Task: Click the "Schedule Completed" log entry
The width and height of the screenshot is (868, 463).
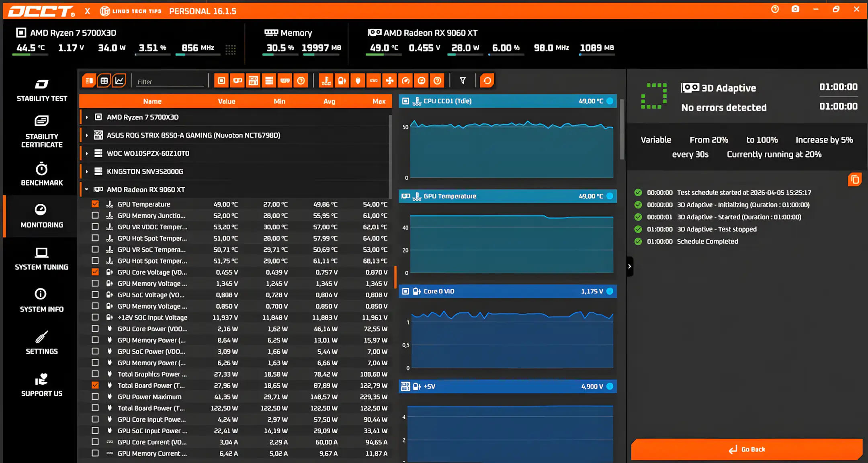Action: (707, 242)
